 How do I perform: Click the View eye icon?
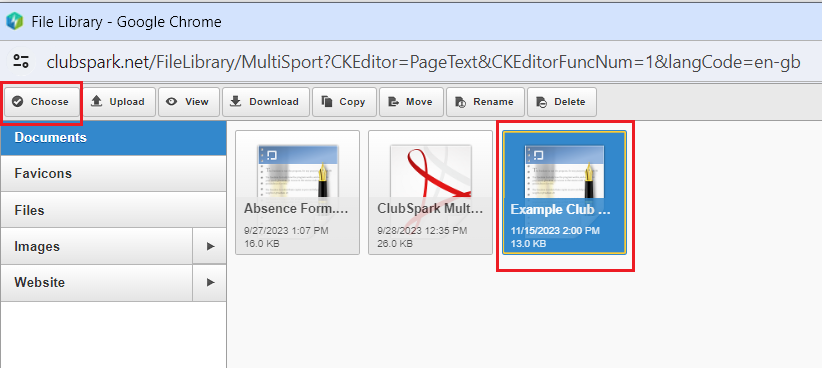point(171,102)
